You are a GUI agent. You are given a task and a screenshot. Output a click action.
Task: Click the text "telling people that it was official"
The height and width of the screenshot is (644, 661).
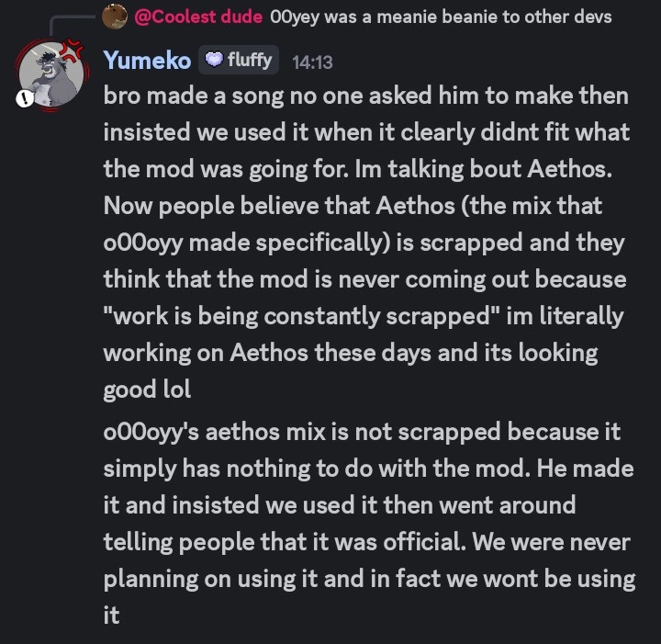[285, 542]
